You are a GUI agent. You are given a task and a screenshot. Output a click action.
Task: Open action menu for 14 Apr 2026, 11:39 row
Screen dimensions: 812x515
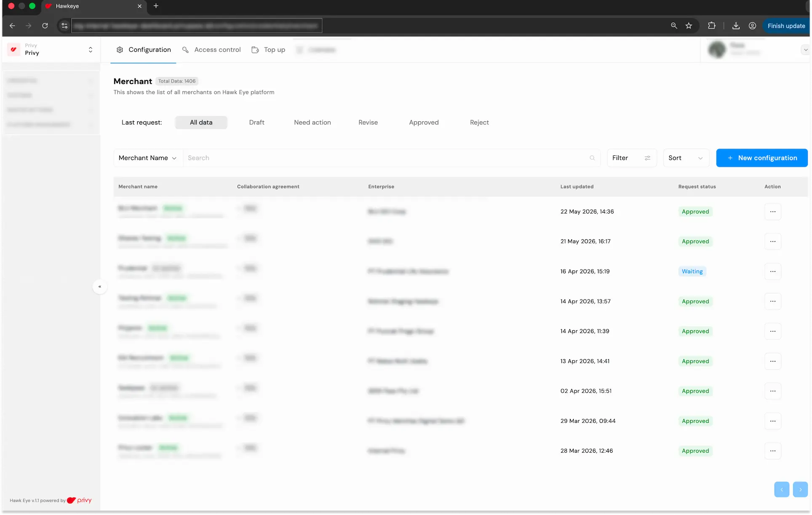click(x=773, y=331)
